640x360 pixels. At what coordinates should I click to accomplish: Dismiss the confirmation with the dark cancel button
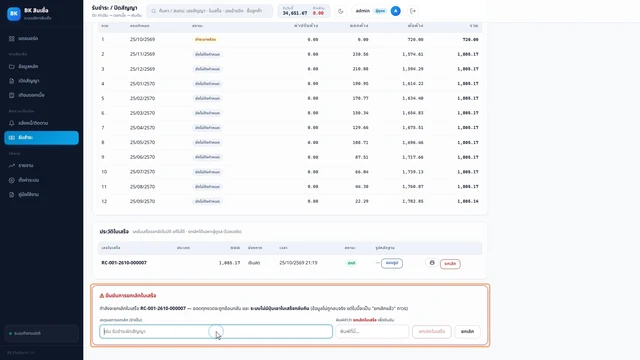[x=467, y=331]
